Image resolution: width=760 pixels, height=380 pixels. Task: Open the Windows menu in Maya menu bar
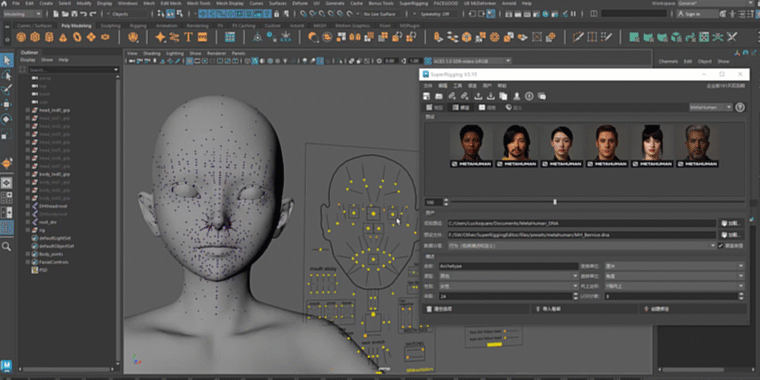[127, 3]
